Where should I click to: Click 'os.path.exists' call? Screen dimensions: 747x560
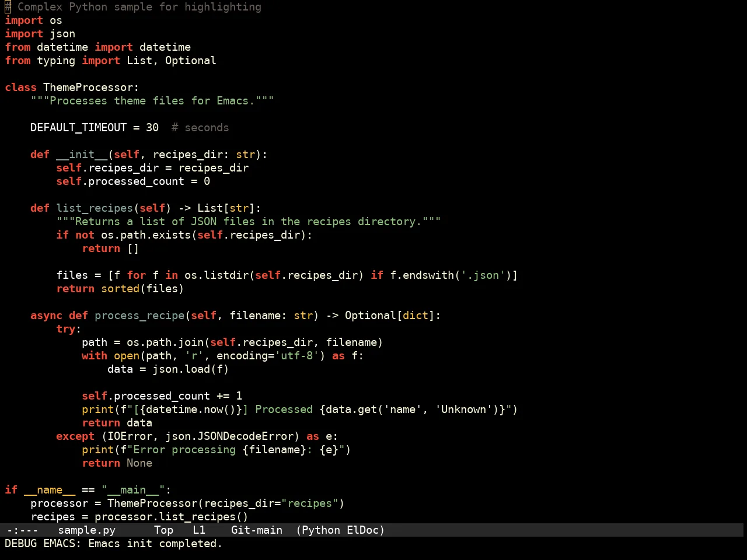tap(146, 235)
